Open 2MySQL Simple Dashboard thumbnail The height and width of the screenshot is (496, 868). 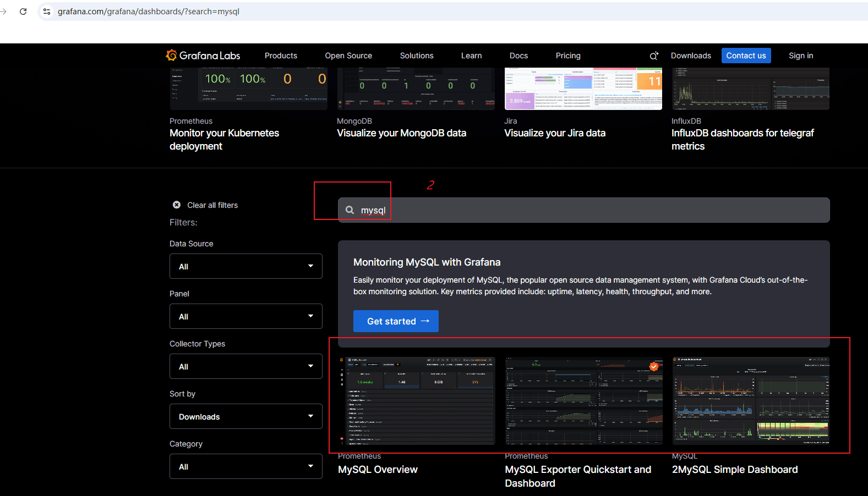751,401
